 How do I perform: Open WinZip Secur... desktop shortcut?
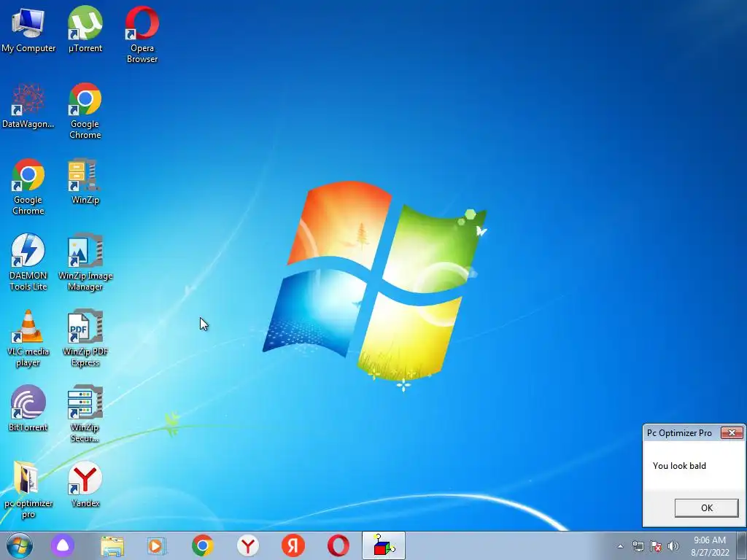85,414
